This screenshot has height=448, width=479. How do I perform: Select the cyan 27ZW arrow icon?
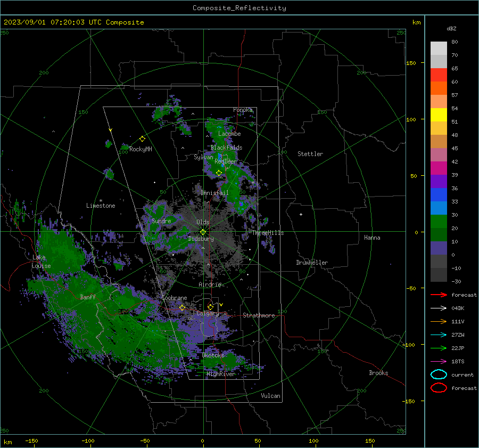[x=439, y=335]
